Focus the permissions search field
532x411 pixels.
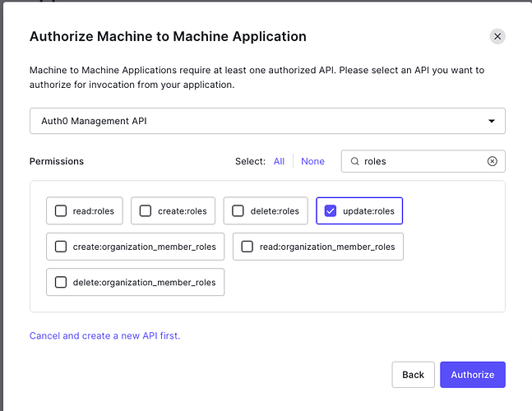(423, 161)
